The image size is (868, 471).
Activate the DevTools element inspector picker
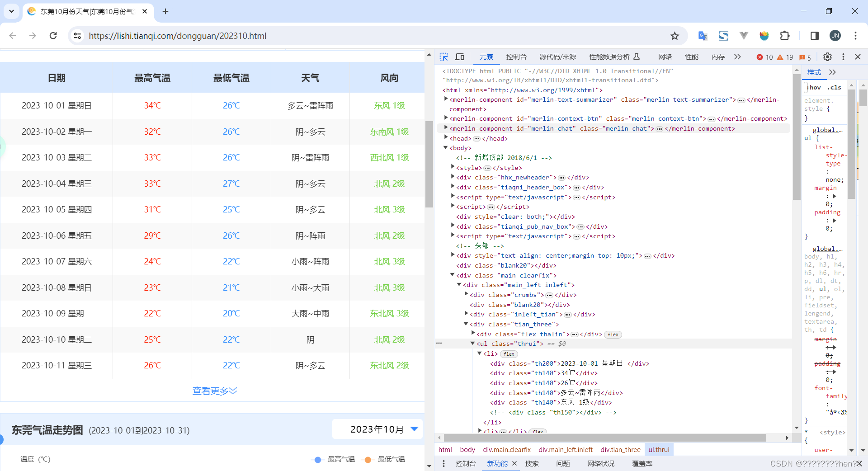444,57
